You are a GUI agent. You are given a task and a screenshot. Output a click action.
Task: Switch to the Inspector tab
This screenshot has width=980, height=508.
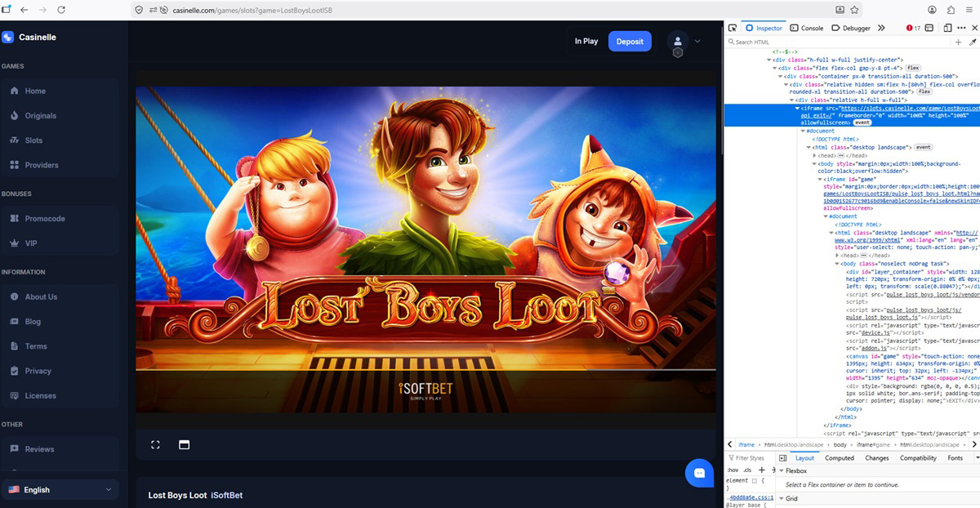[x=764, y=28]
